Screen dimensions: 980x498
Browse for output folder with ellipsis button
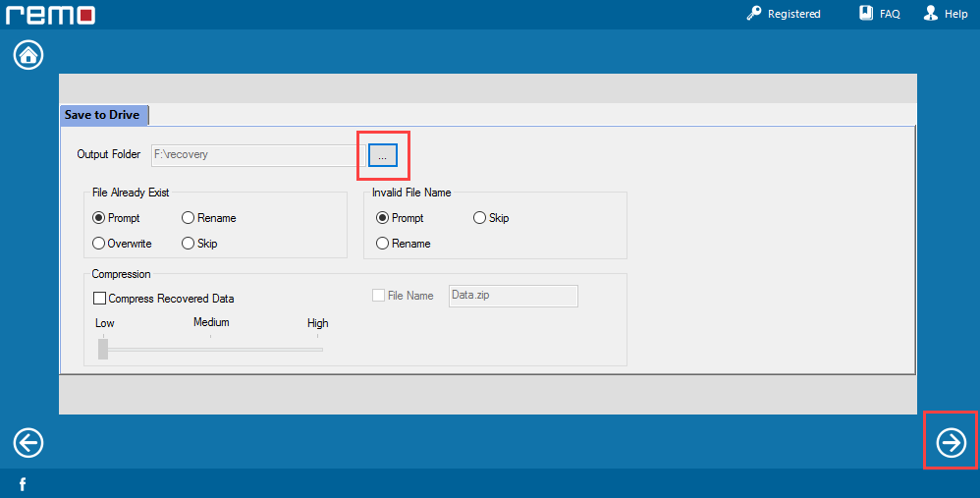coord(383,155)
